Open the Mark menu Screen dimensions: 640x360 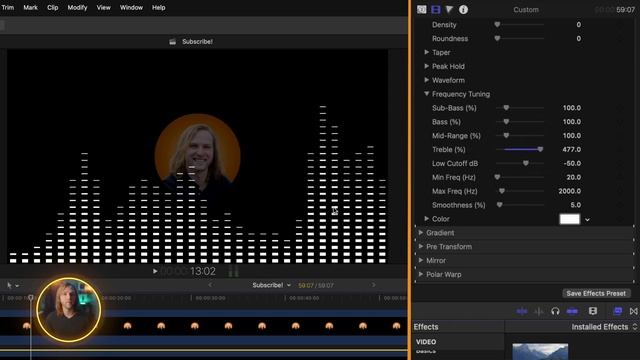tap(31, 7)
